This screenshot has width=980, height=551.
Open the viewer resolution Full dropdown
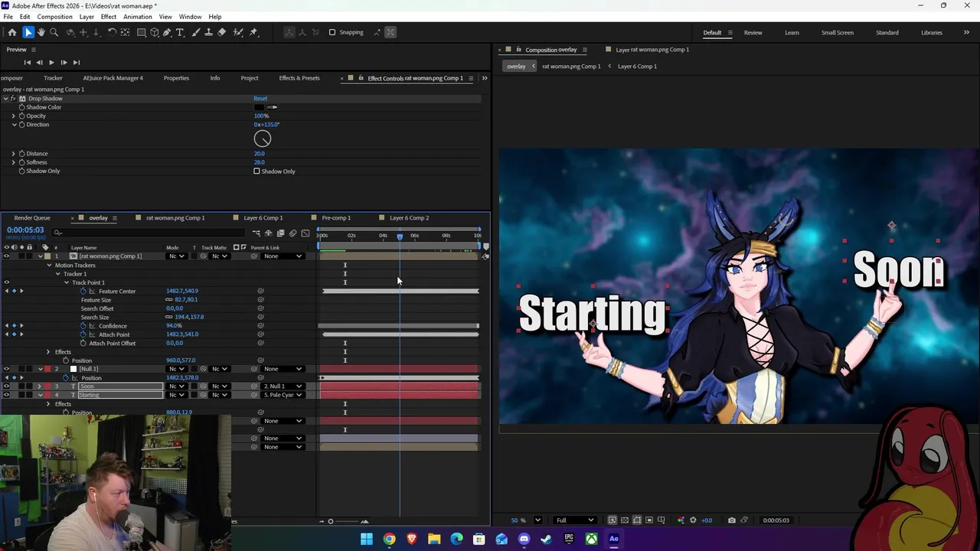[574, 520]
